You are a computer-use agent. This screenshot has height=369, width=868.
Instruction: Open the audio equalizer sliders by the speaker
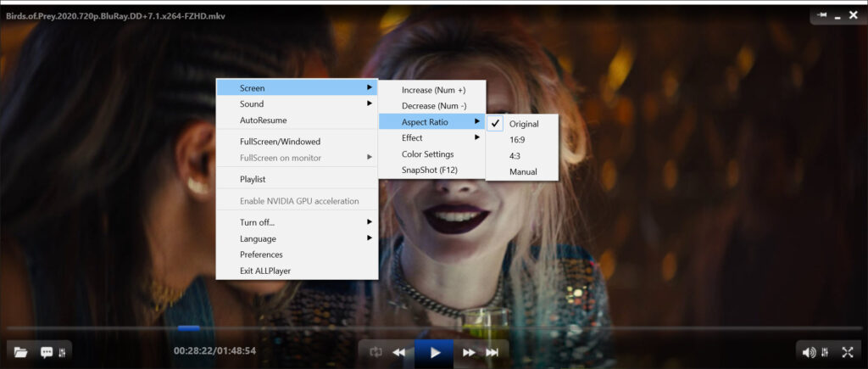826,352
